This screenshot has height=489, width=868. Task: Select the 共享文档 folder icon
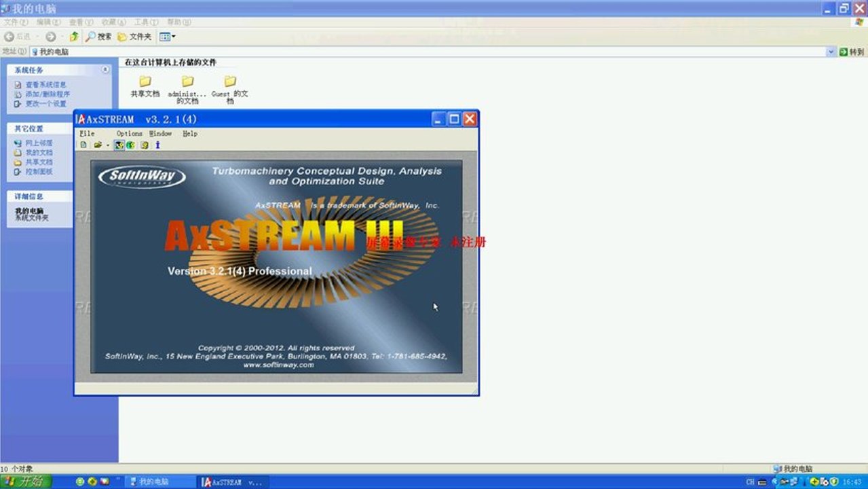tap(145, 81)
